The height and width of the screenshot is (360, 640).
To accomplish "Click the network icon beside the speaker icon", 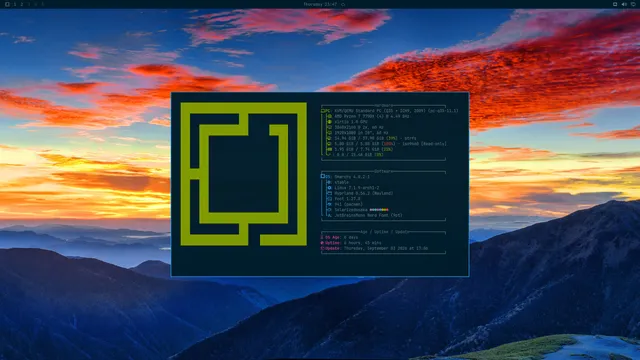I will coord(615,4).
